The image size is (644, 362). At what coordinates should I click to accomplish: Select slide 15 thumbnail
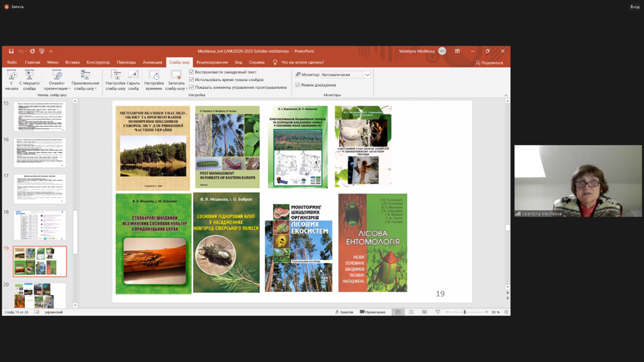[x=40, y=117]
